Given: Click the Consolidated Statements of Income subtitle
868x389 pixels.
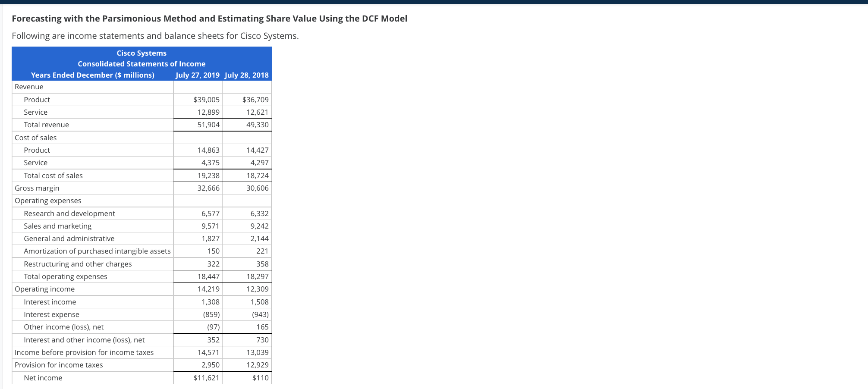Looking at the screenshot, I should click(141, 64).
